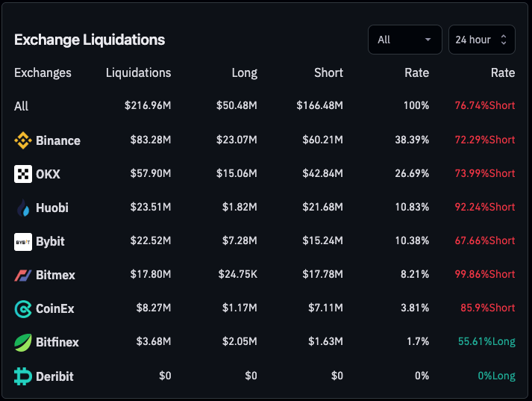Click the Exchanges column header

click(43, 72)
